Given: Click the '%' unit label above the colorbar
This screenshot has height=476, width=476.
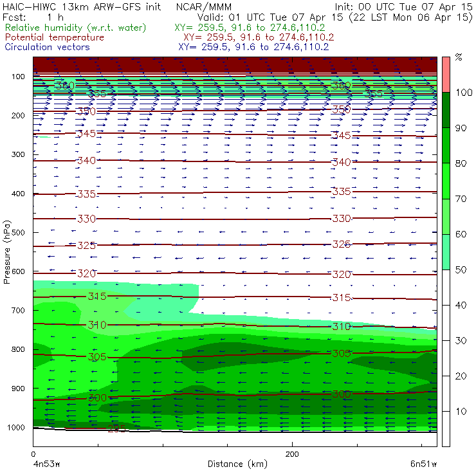Looking at the screenshot, I should coord(459,57).
